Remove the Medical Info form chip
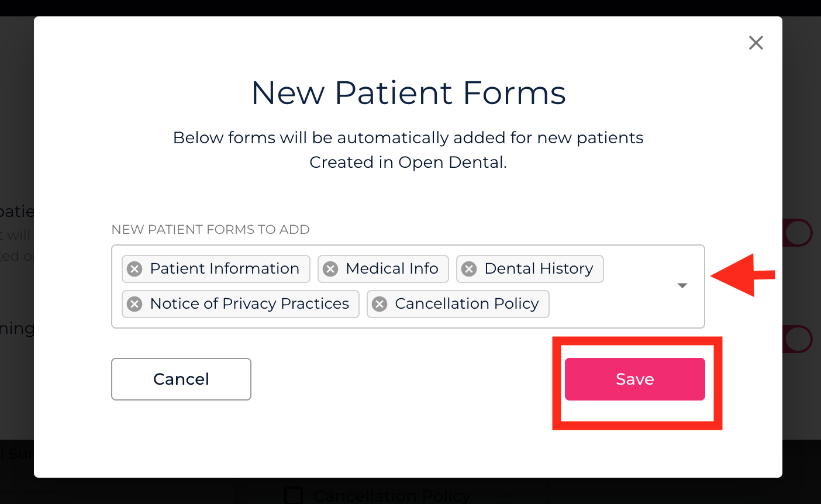 click(331, 269)
